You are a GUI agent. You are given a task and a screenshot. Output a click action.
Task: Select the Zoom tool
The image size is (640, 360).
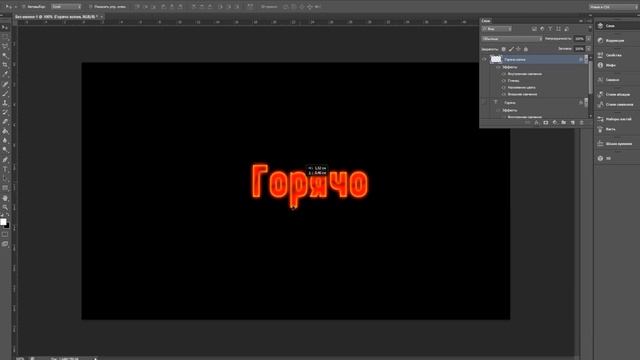tap(5, 207)
